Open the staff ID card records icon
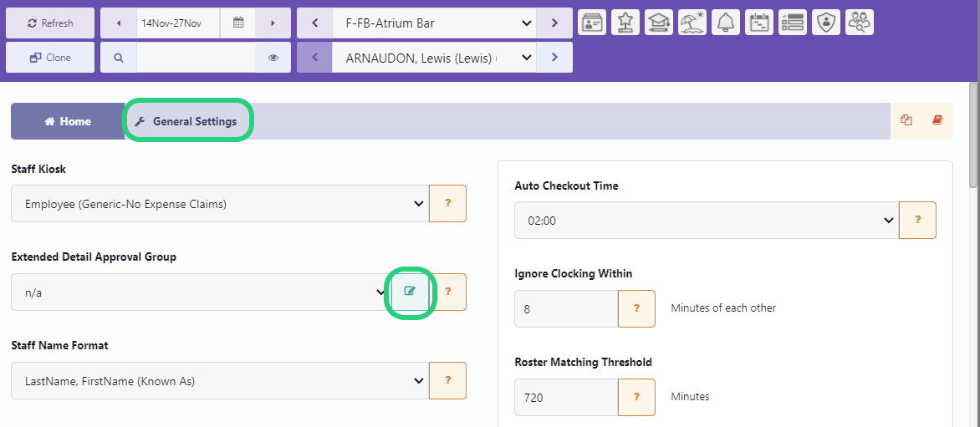 click(x=592, y=23)
